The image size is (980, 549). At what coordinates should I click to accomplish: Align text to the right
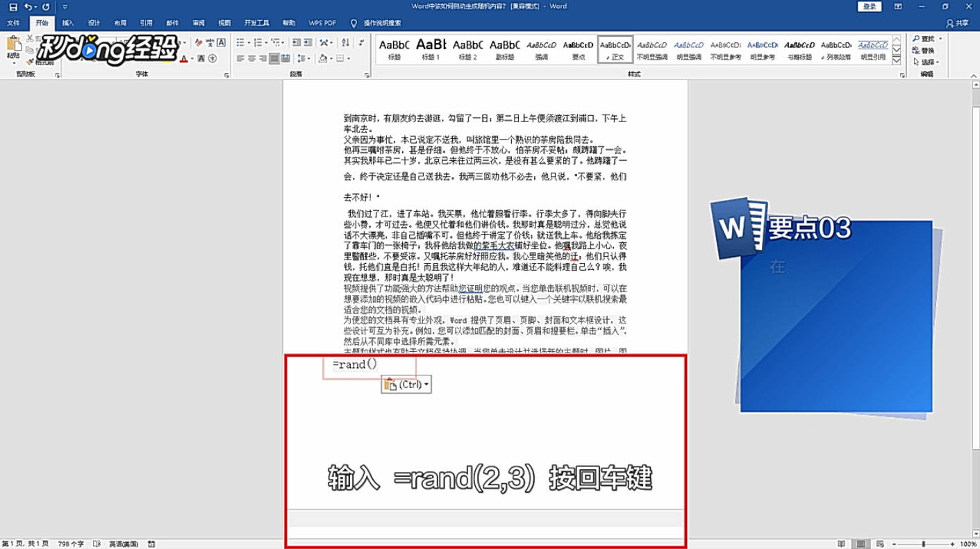click(263, 58)
